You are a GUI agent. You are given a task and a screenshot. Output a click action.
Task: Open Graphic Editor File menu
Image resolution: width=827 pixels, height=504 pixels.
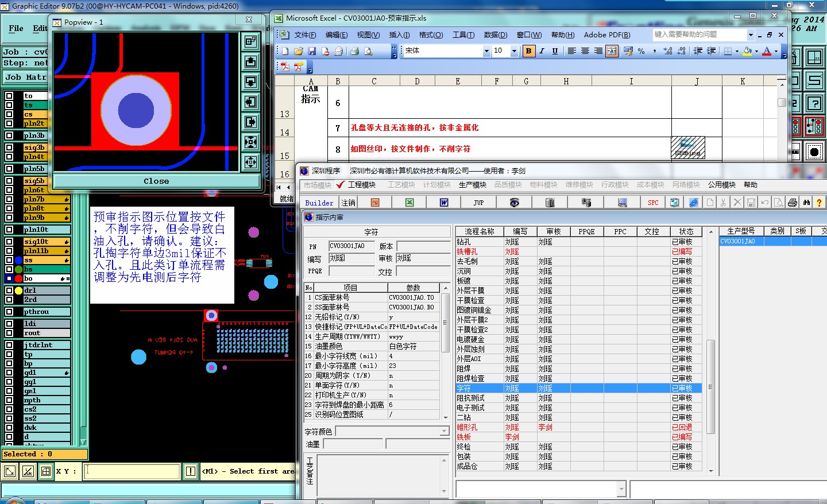click(16, 28)
